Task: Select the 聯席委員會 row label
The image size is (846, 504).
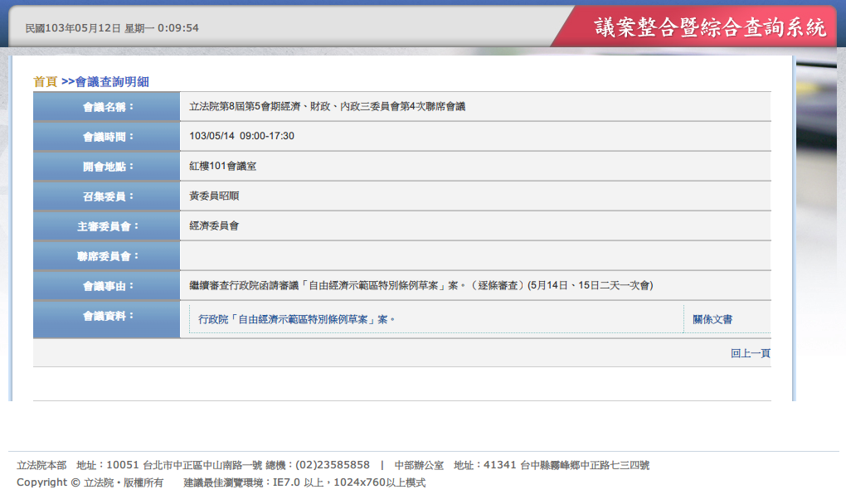Action: tap(108, 256)
